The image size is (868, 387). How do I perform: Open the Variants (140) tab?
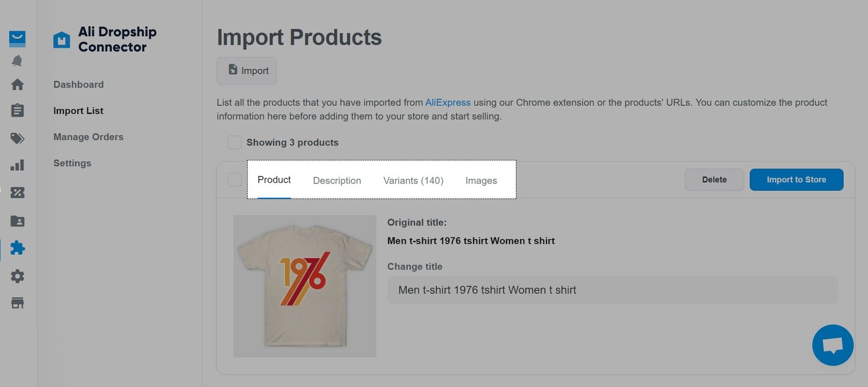point(413,180)
